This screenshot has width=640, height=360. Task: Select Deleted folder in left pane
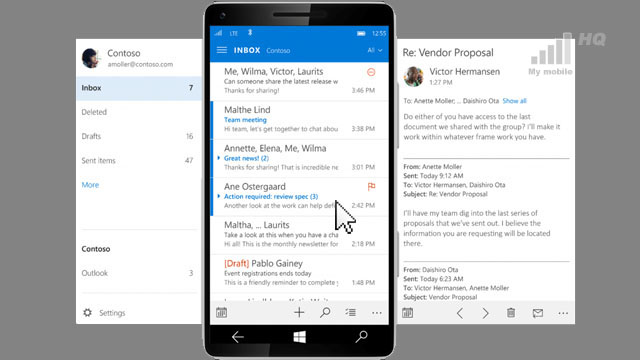point(139,112)
